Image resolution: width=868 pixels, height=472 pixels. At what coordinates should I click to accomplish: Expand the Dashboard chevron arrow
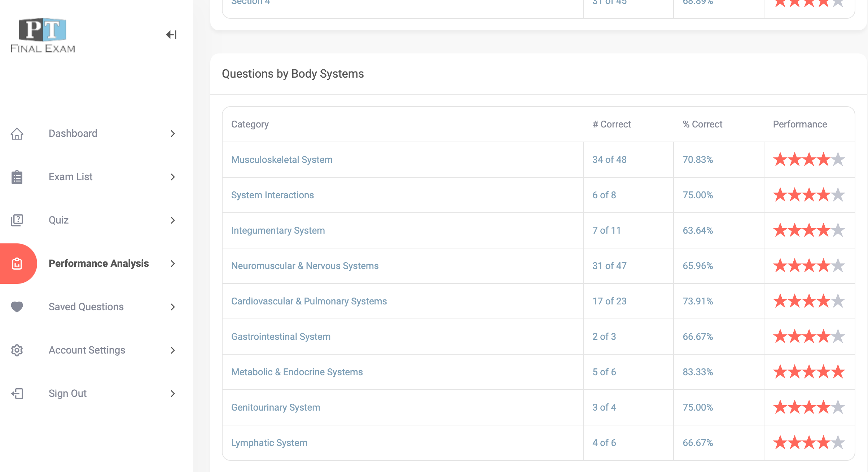click(x=173, y=134)
